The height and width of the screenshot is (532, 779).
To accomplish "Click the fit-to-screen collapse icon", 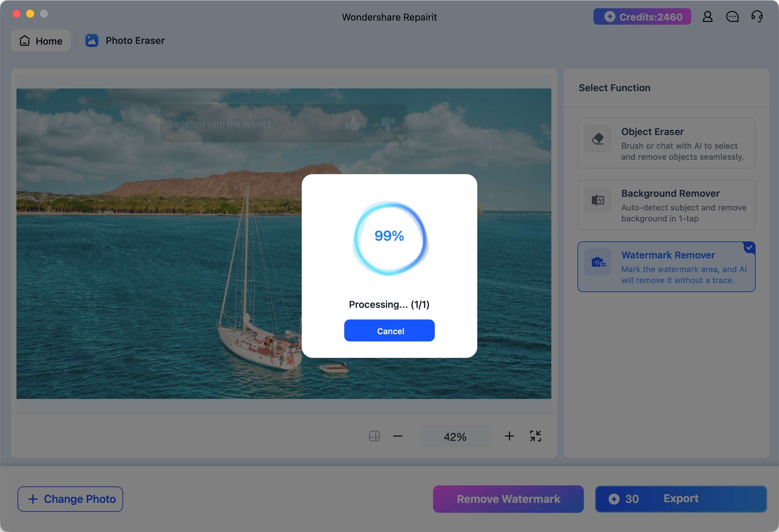I will 535,436.
